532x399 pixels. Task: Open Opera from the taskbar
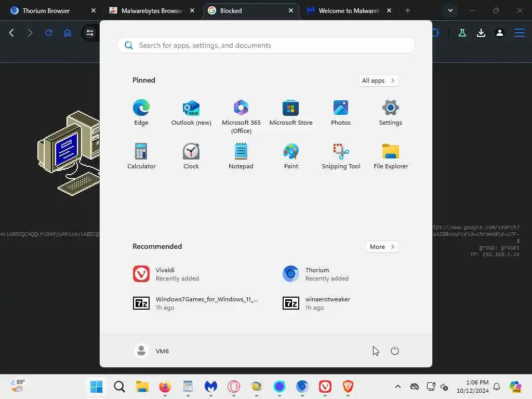click(x=233, y=387)
